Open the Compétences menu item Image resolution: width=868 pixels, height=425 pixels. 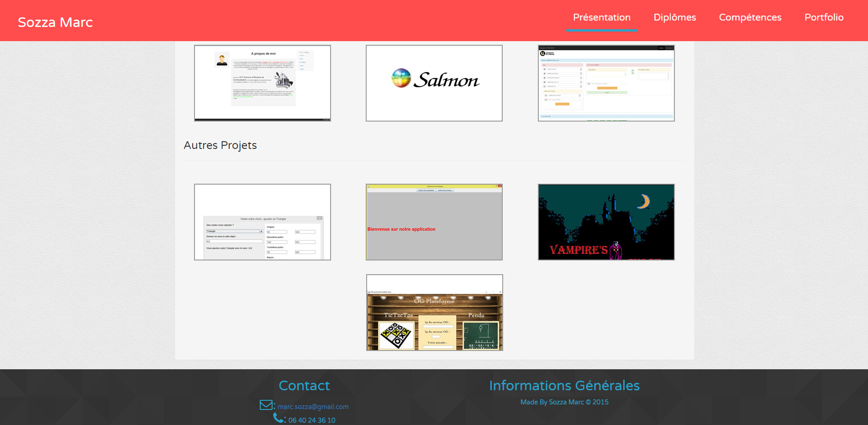[x=750, y=17]
